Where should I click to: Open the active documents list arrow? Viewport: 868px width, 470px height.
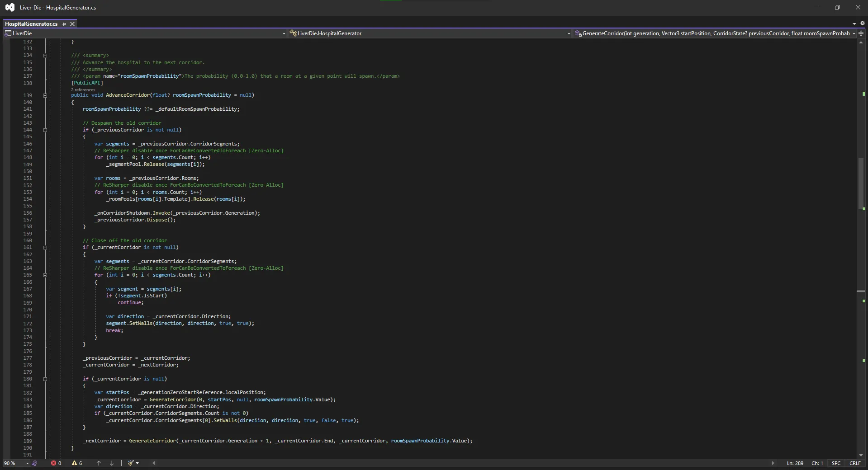point(854,24)
